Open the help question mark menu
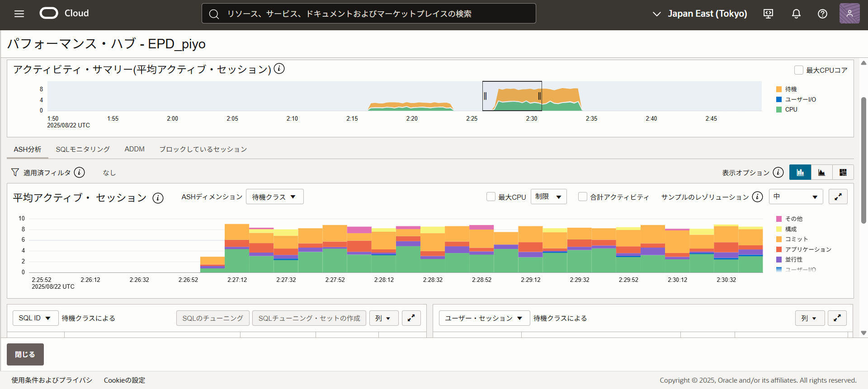868x389 pixels. pos(822,14)
